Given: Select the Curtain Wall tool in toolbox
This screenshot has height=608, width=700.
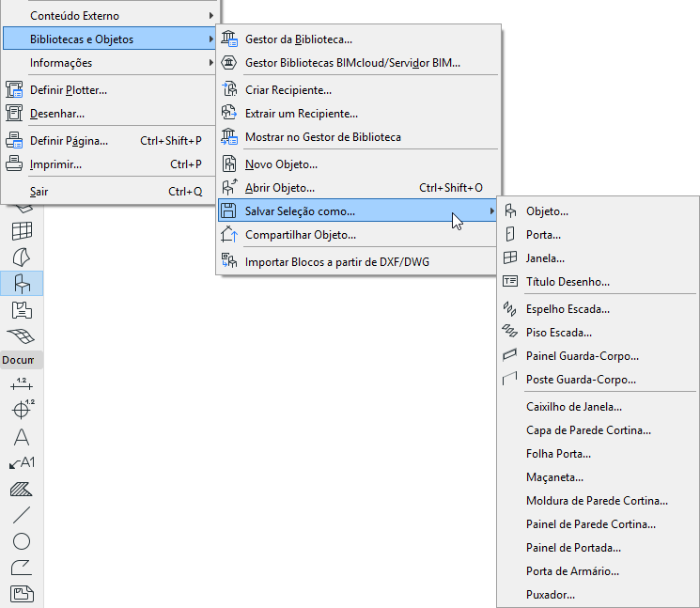Looking at the screenshot, I should point(22,231).
